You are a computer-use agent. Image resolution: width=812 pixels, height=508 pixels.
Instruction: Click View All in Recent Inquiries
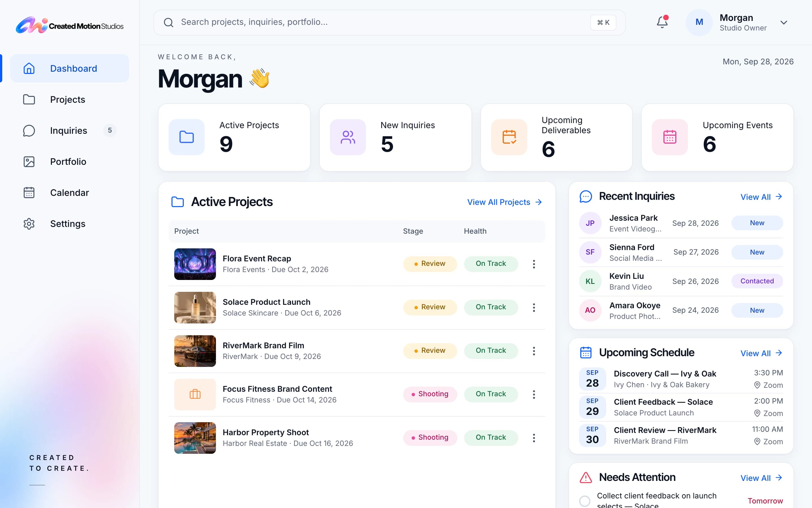761,197
